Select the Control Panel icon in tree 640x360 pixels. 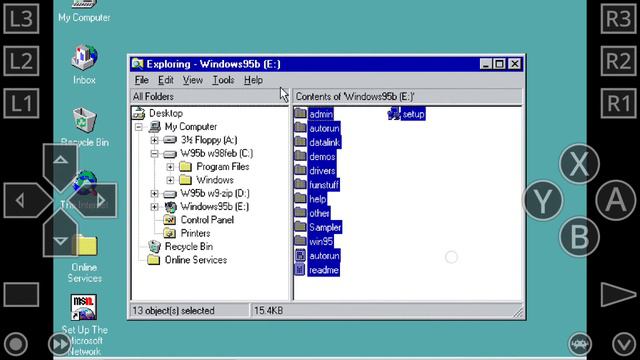pyautogui.click(x=169, y=220)
